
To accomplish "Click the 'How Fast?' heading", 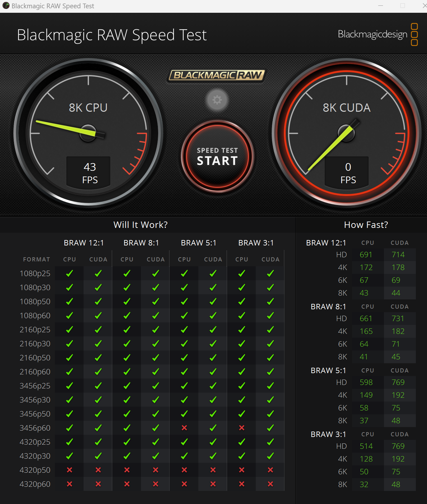I will click(x=366, y=225).
